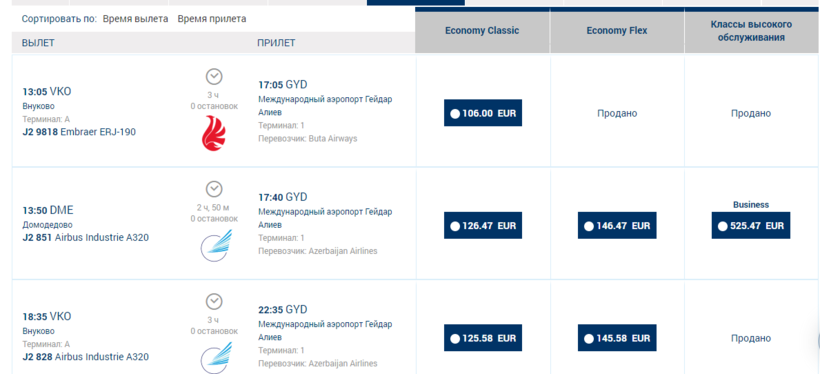Screen dimensions: 820x374
Task: Click flight number J2 9818 Embraer ERJ-190
Action: point(79,132)
